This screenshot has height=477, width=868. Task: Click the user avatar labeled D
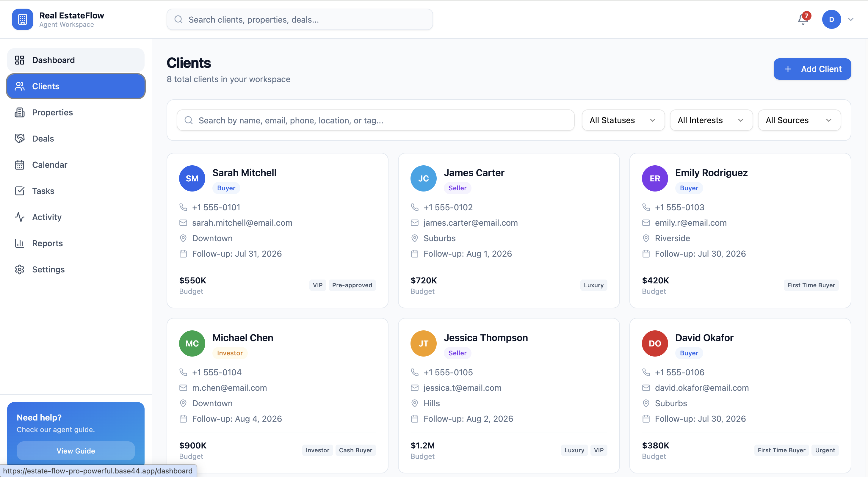tap(831, 19)
